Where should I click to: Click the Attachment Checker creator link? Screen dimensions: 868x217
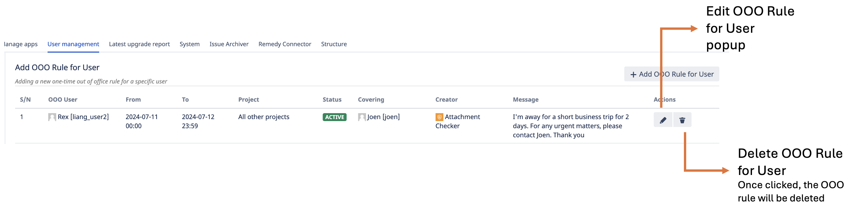point(462,117)
